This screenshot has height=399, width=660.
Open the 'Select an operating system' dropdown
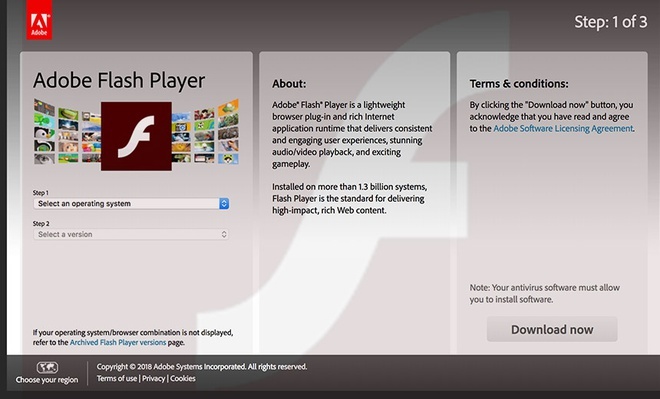tap(131, 204)
